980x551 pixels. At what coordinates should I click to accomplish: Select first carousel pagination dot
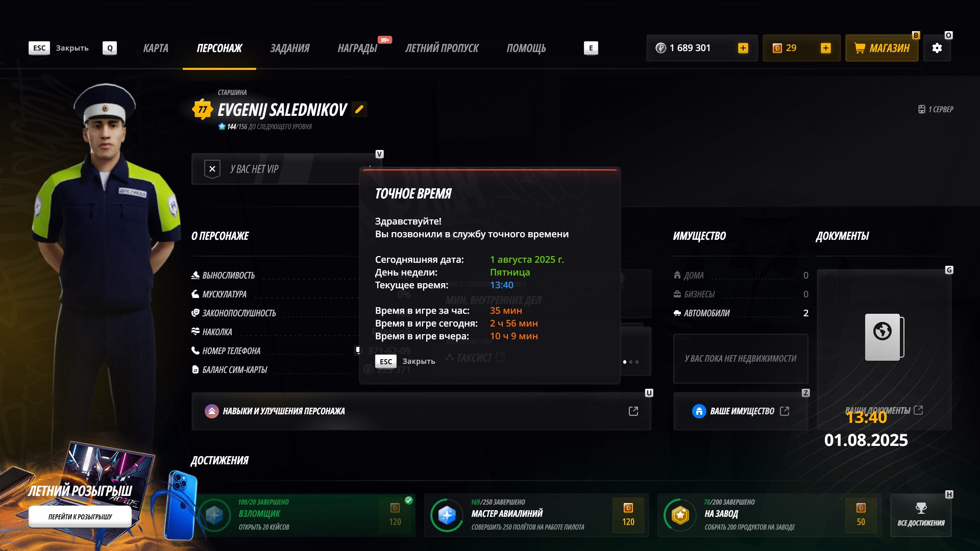[625, 362]
